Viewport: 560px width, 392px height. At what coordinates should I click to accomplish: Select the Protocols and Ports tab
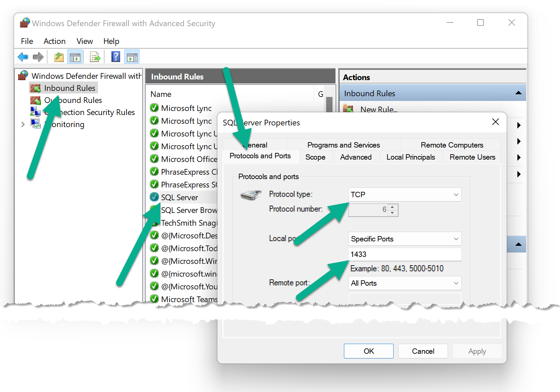(x=260, y=156)
